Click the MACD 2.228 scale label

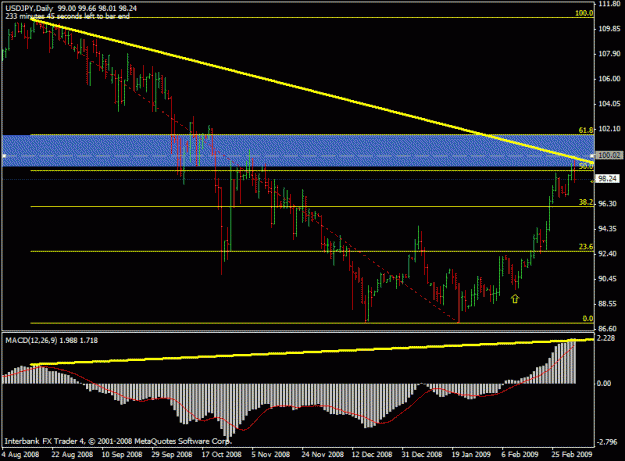(605, 338)
